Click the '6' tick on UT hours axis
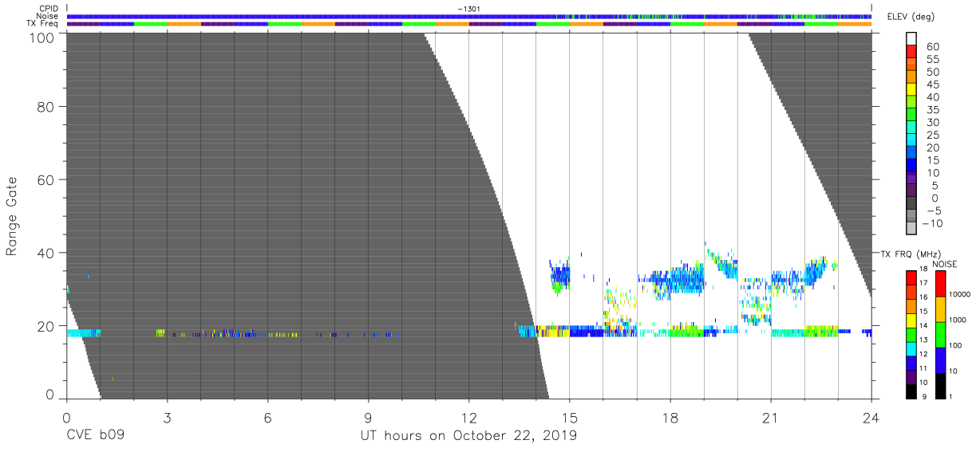980x452 pixels. point(267,417)
